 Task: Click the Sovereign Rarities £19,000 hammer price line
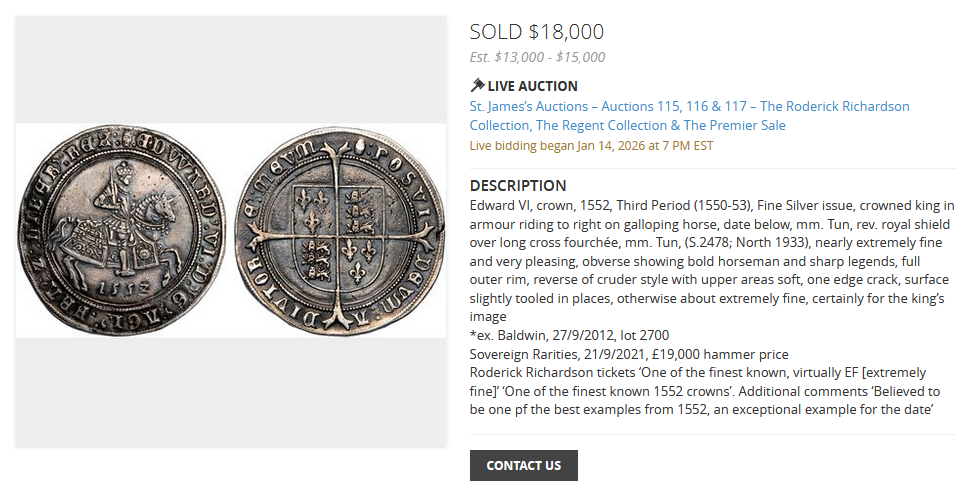[x=629, y=353]
